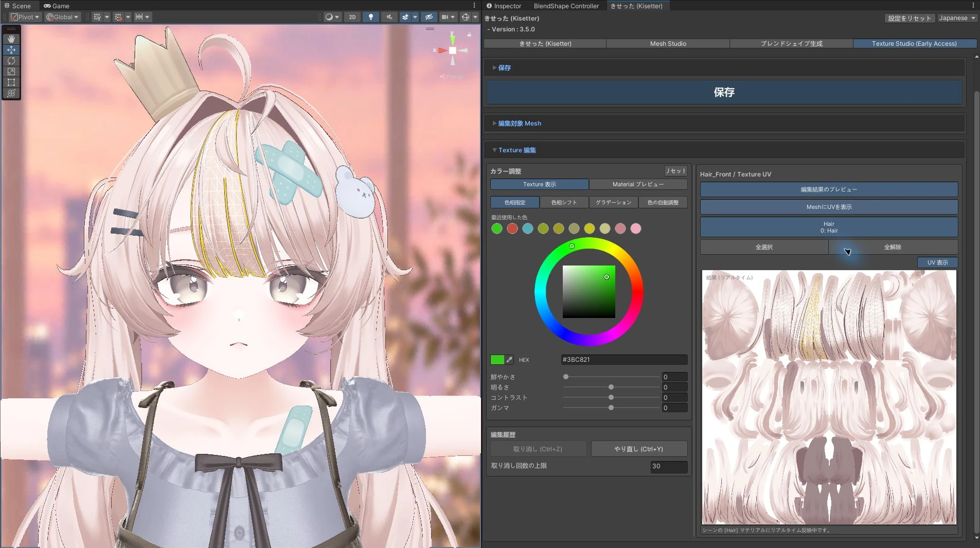The image size is (980, 548).
Task: Select the Rect transform tool
Action: (x=11, y=82)
